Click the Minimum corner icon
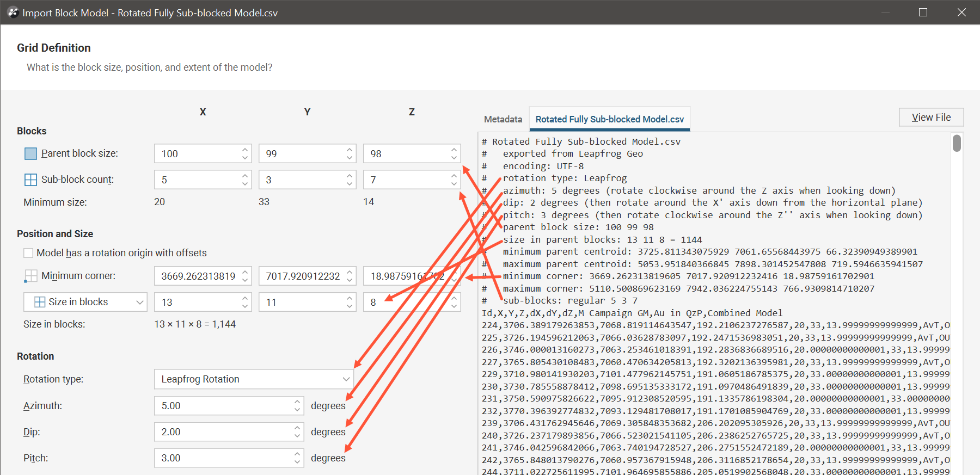980x475 pixels. click(x=30, y=276)
